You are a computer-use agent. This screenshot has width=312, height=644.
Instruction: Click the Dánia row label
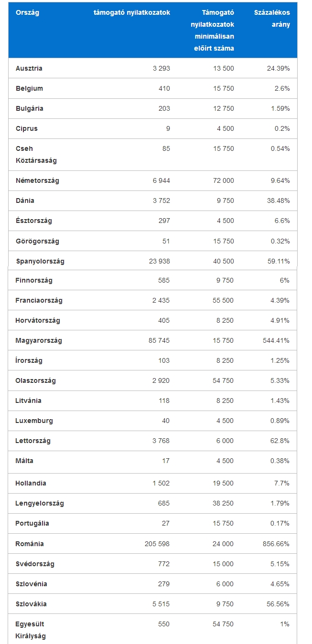(25, 201)
